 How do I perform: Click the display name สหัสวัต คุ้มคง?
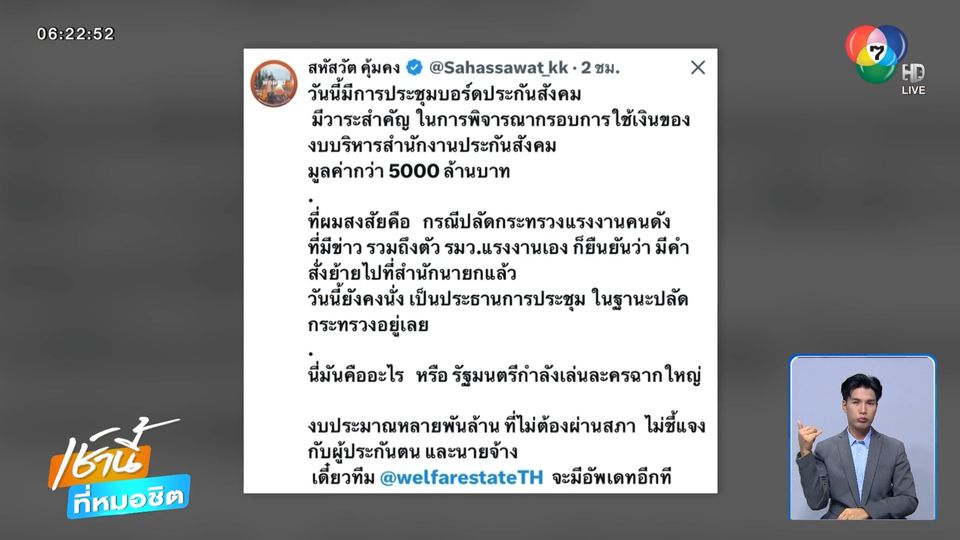354,67
